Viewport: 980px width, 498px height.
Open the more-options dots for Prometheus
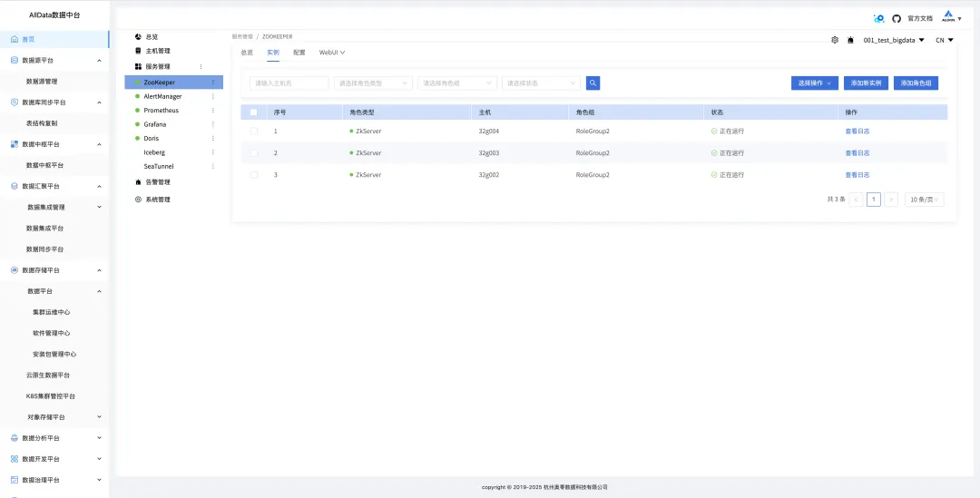pos(212,110)
